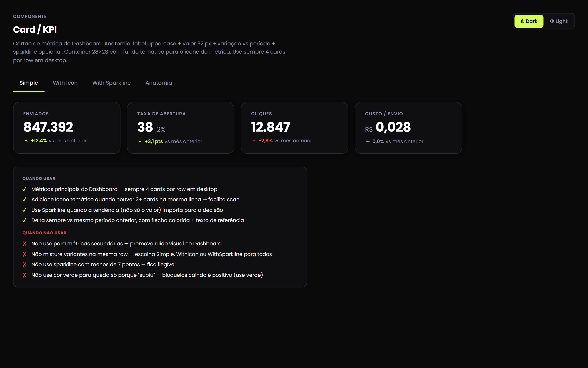
Task: Click the X by Não use para métricas secundárias
Action: 24,244
